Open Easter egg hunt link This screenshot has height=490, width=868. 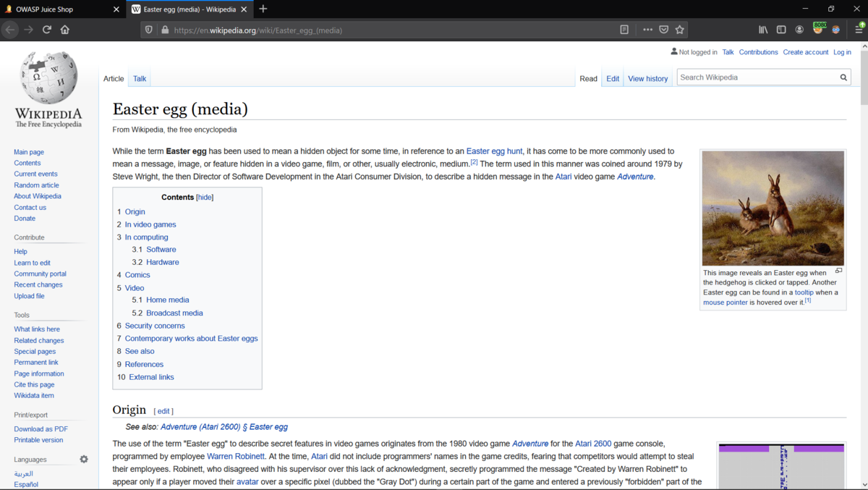pos(494,151)
